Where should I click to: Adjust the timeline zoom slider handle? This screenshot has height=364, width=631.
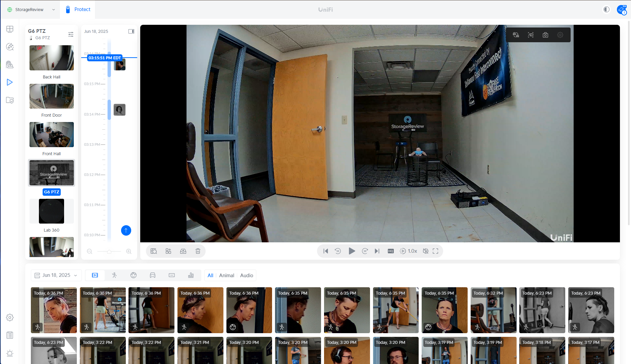tap(109, 251)
